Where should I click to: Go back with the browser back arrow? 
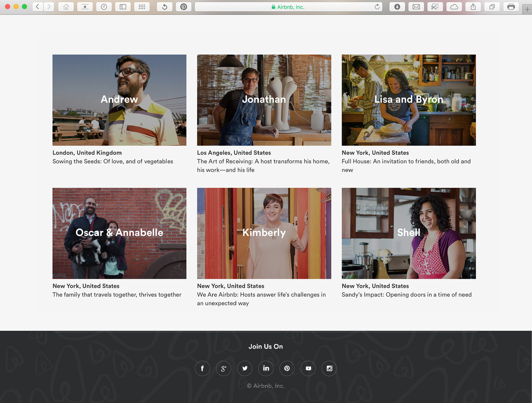point(38,7)
